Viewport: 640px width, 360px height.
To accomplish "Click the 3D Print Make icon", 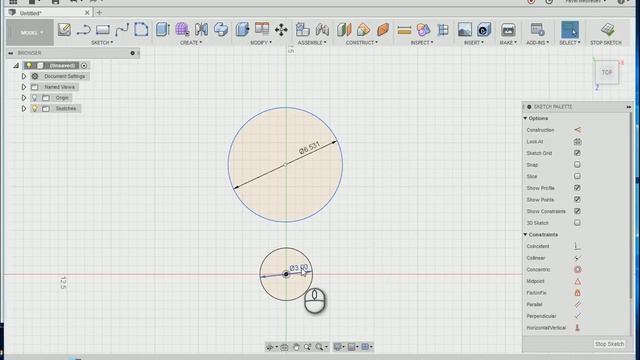I will pyautogui.click(x=508, y=29).
